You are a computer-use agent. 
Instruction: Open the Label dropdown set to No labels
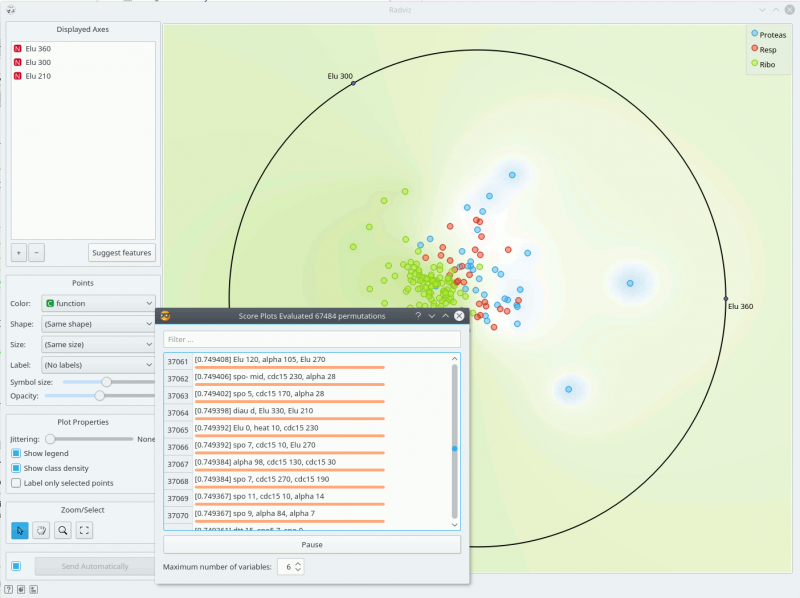tap(97, 364)
